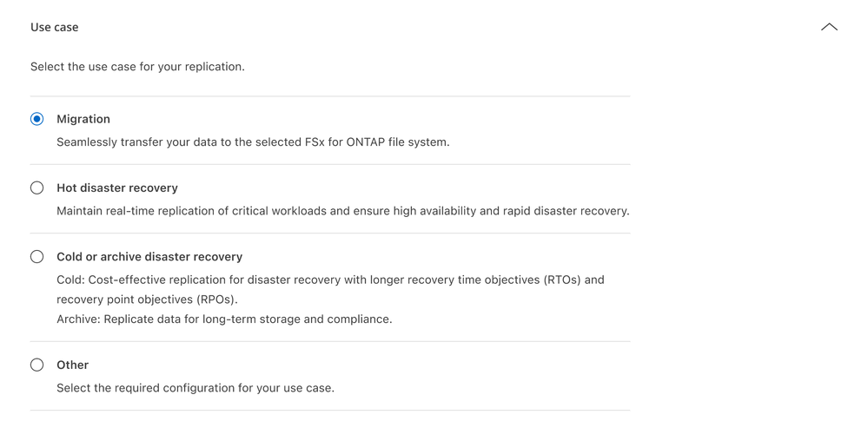
Task: Click the Hot disaster recovery label text
Action: click(117, 188)
